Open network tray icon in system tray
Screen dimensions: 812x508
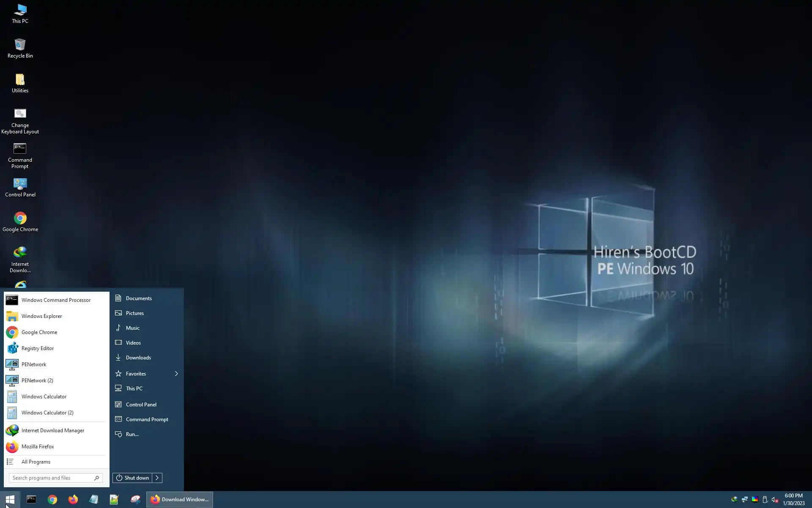point(744,500)
